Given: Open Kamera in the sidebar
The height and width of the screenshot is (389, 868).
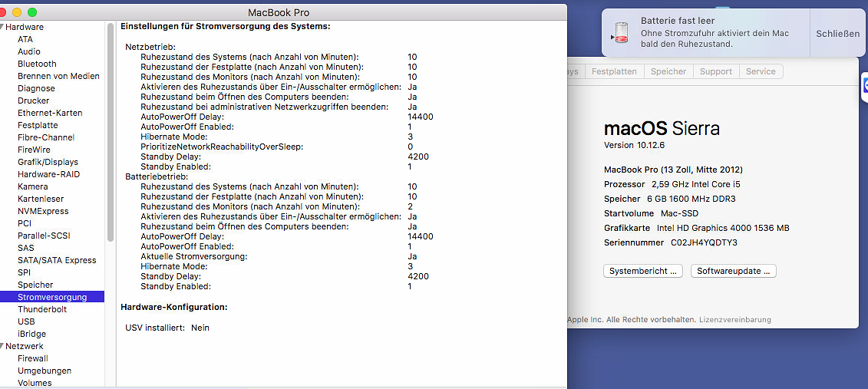Looking at the screenshot, I should [33, 186].
